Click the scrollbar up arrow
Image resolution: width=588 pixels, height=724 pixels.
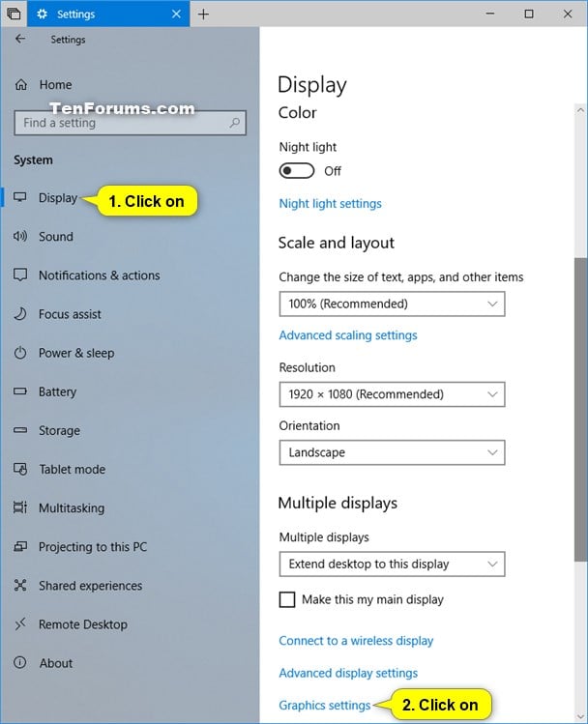(580, 111)
